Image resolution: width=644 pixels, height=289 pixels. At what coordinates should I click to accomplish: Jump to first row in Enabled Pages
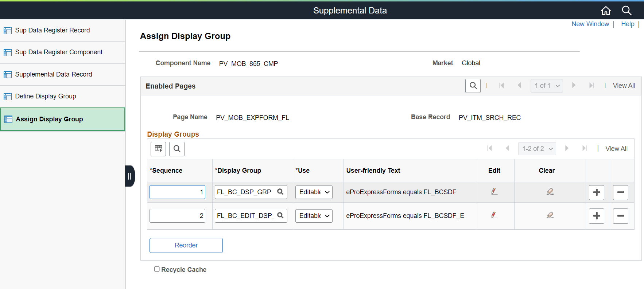[501, 85]
